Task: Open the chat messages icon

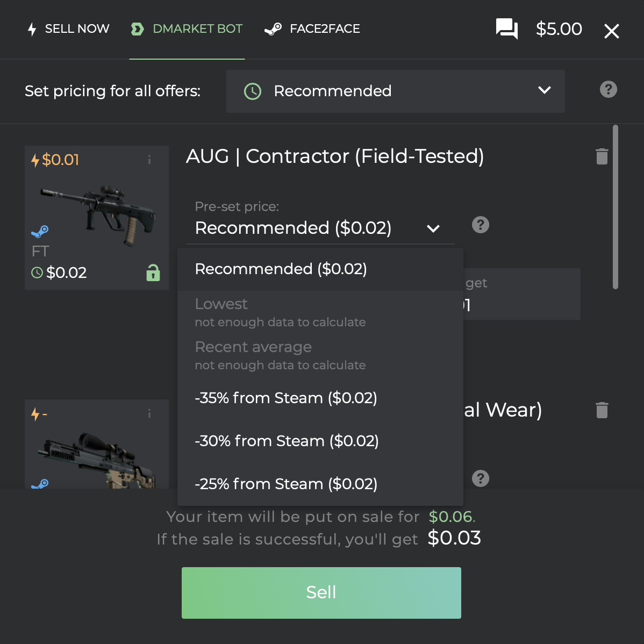Action: [x=506, y=28]
